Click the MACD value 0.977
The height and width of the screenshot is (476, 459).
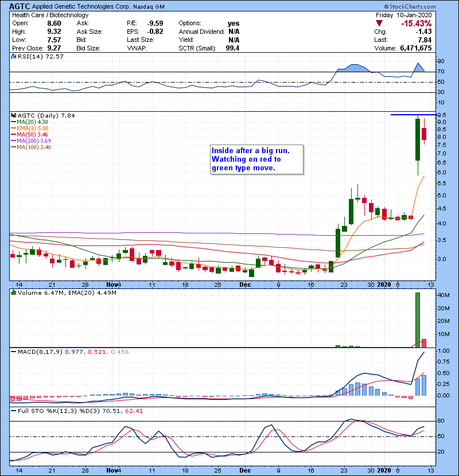click(74, 352)
